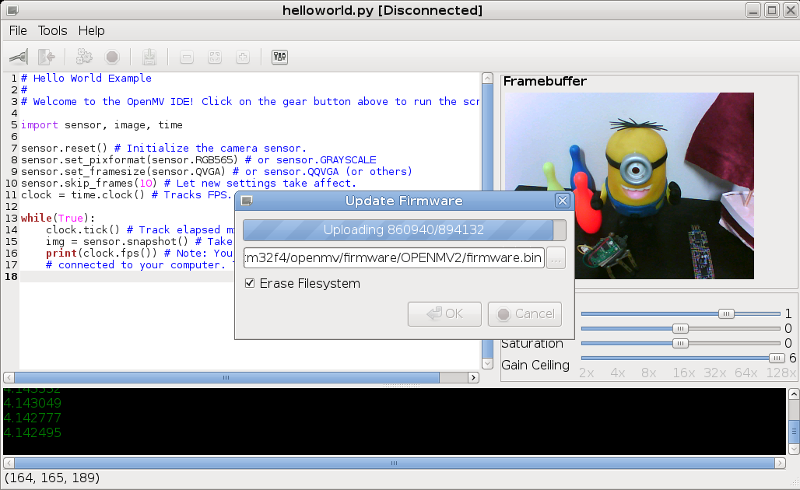Click the OK button in Update Firmware
The image size is (800, 490).
[x=444, y=314]
